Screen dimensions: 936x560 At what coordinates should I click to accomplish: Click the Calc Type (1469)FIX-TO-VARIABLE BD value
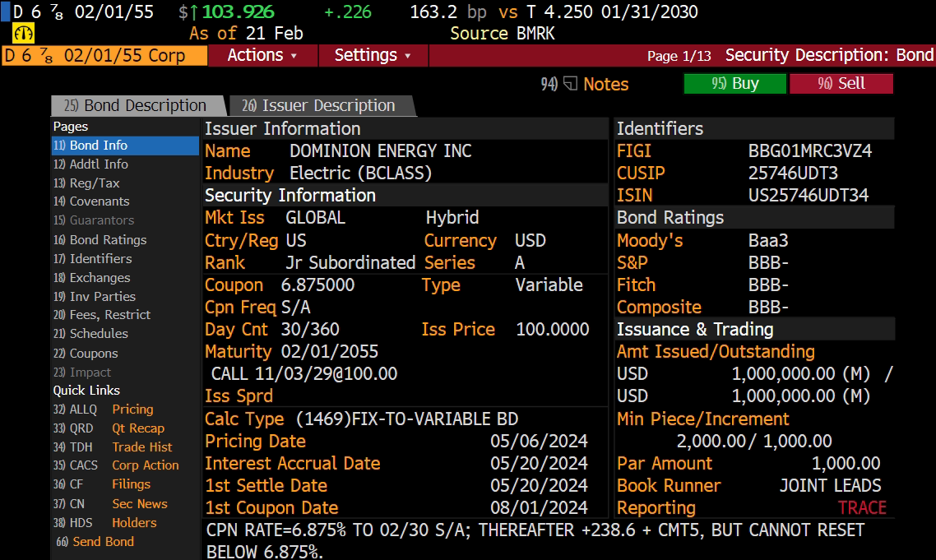click(406, 419)
